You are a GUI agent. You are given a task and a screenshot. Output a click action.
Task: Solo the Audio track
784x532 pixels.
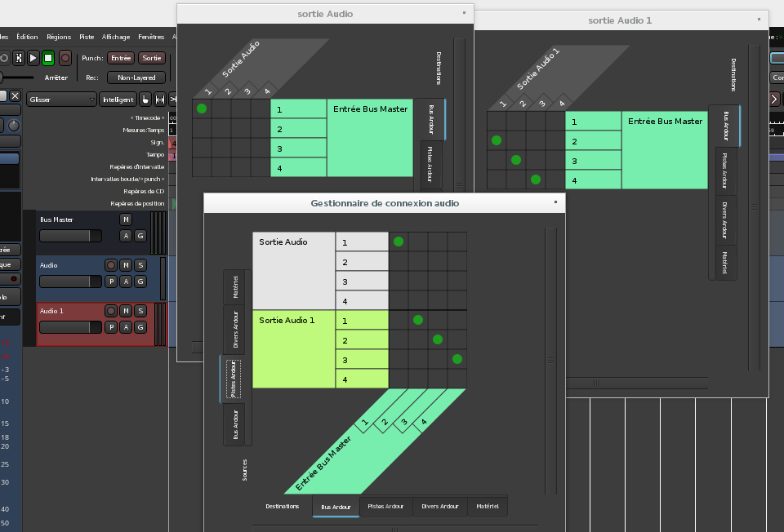(x=140, y=264)
